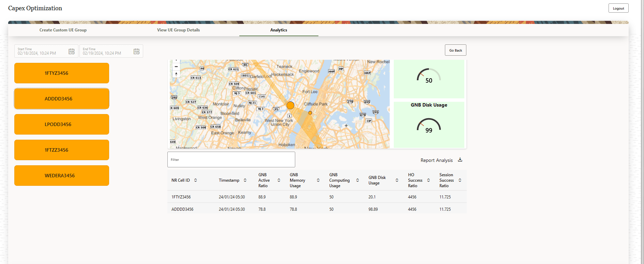This screenshot has height=264, width=644.
Task: Click the Capex Optimization page title
Action: coord(35,8)
